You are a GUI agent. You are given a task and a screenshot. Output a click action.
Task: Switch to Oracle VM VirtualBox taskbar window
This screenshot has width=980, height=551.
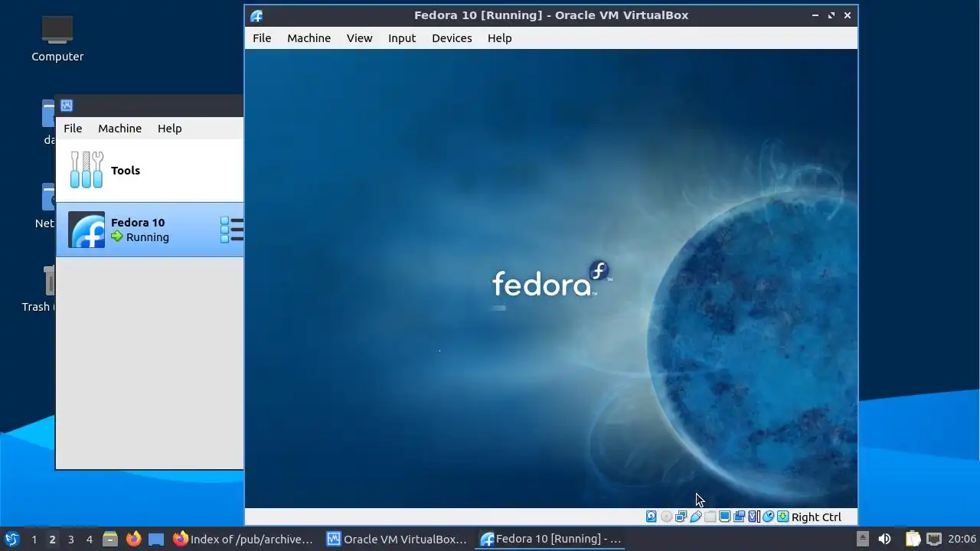tap(397, 539)
